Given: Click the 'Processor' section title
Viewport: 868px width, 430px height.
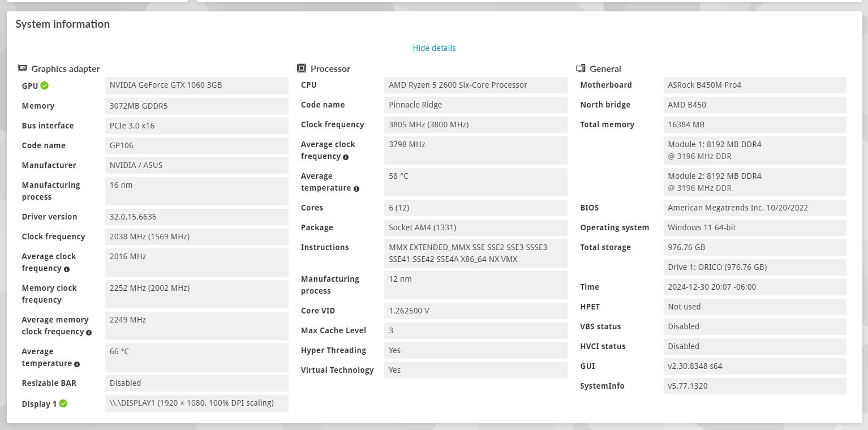Looking at the screenshot, I should tap(330, 69).
